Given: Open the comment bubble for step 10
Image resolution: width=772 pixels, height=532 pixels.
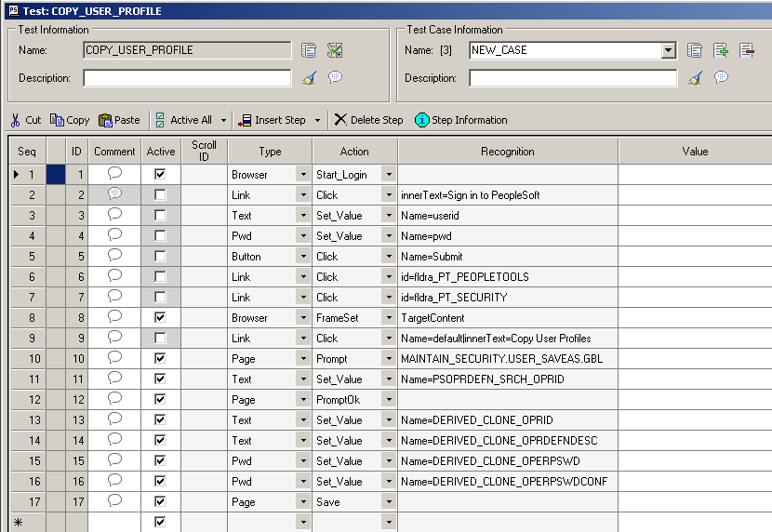Looking at the screenshot, I should pos(114,357).
